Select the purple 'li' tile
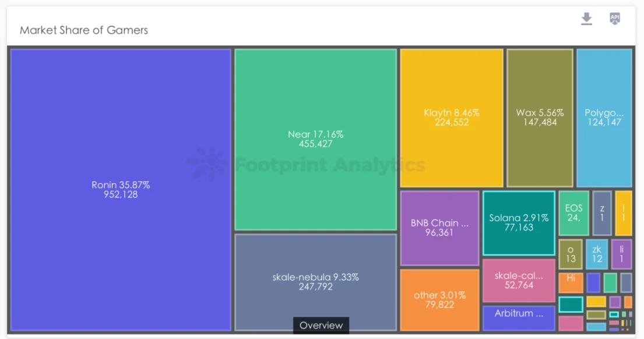The height and width of the screenshot is (339, 644). click(x=622, y=254)
